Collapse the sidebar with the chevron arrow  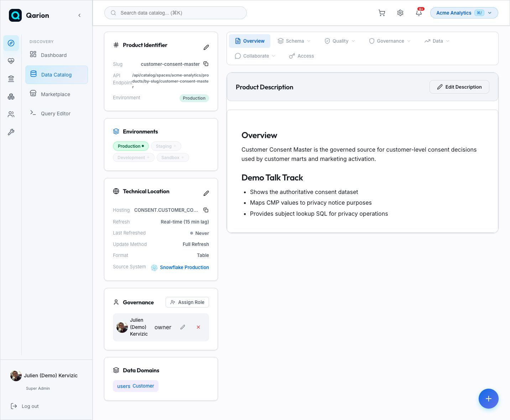[79, 15]
